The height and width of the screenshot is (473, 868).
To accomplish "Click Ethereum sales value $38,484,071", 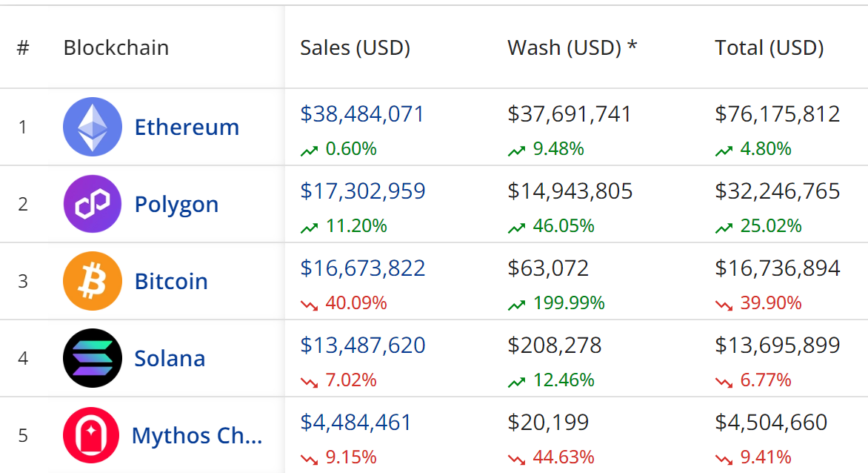I will point(362,114).
